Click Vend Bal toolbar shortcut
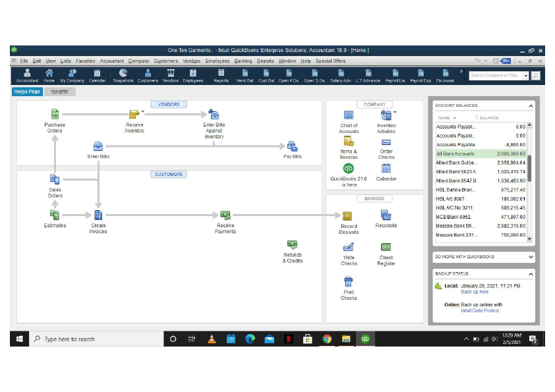This screenshot has height=392, width=555. (x=245, y=76)
